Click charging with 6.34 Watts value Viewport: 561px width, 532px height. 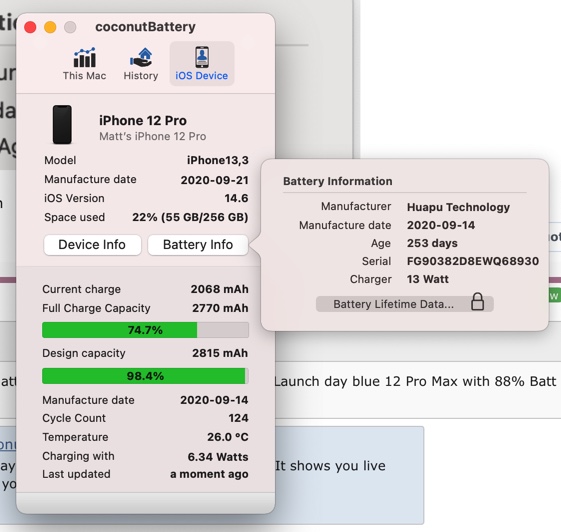[x=218, y=457]
